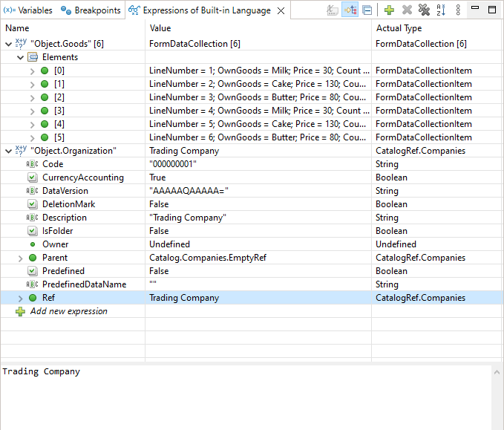Close the Expressions of Built-in Language tab
The image size is (504, 430).
tap(281, 11)
